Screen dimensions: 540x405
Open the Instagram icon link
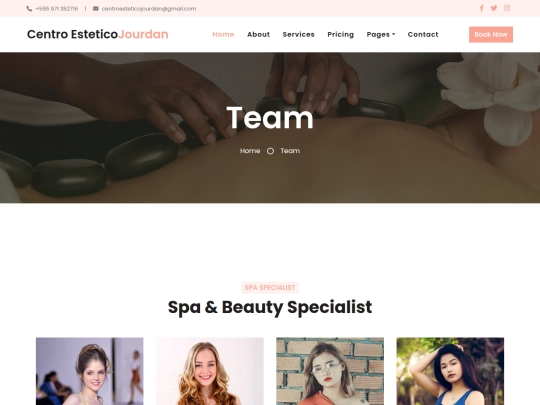pos(507,8)
